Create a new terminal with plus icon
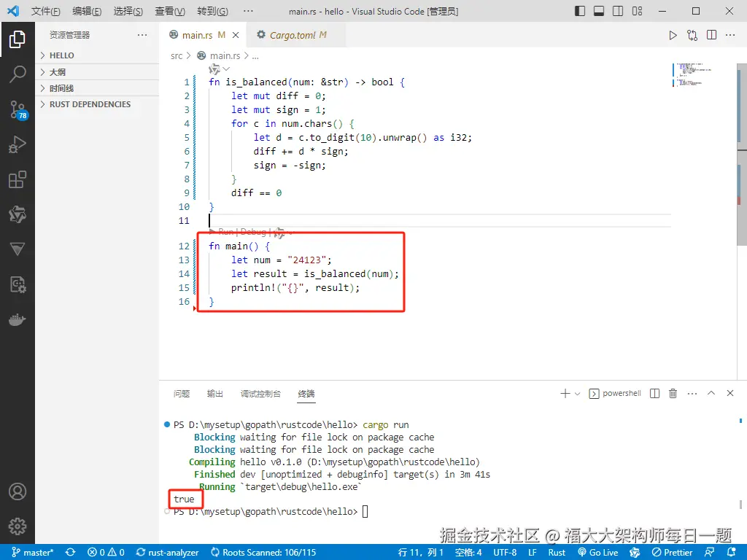 [x=565, y=393]
